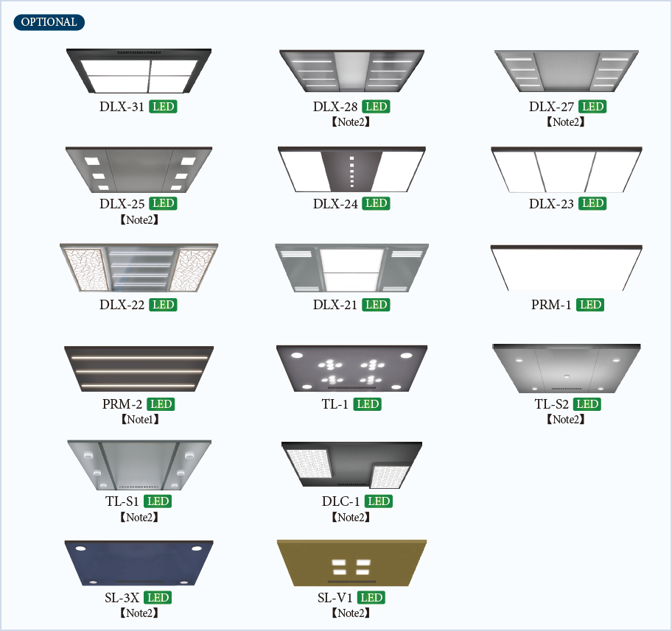Select the PRM-1 full white panel ceiling
672x631 pixels.
(x=567, y=268)
